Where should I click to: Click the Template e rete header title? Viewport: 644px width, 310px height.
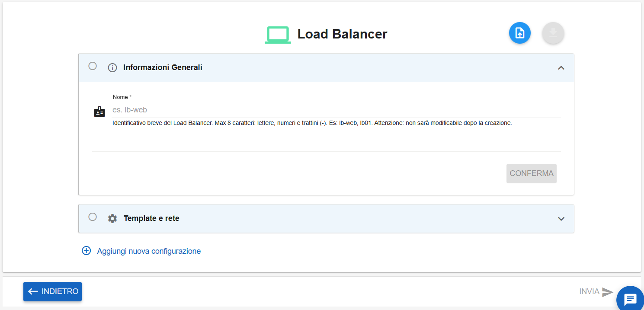pyautogui.click(x=151, y=218)
